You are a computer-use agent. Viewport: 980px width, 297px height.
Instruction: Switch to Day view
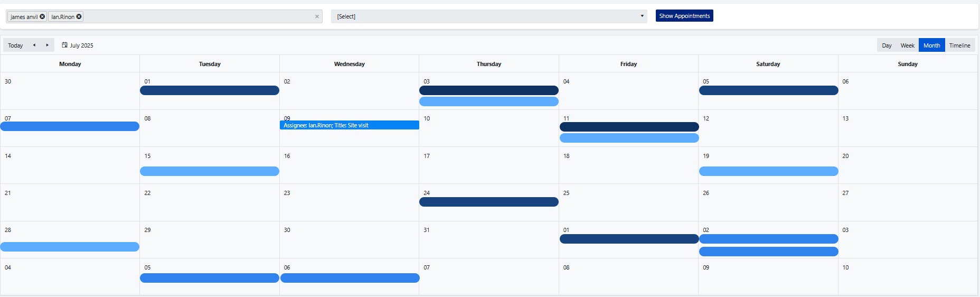coord(887,45)
